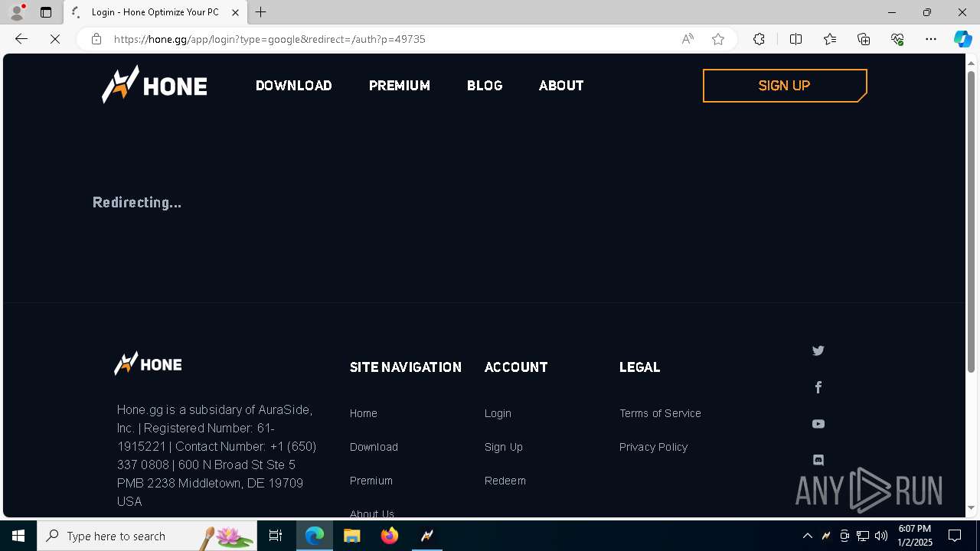Open footer Home link

coord(364,413)
